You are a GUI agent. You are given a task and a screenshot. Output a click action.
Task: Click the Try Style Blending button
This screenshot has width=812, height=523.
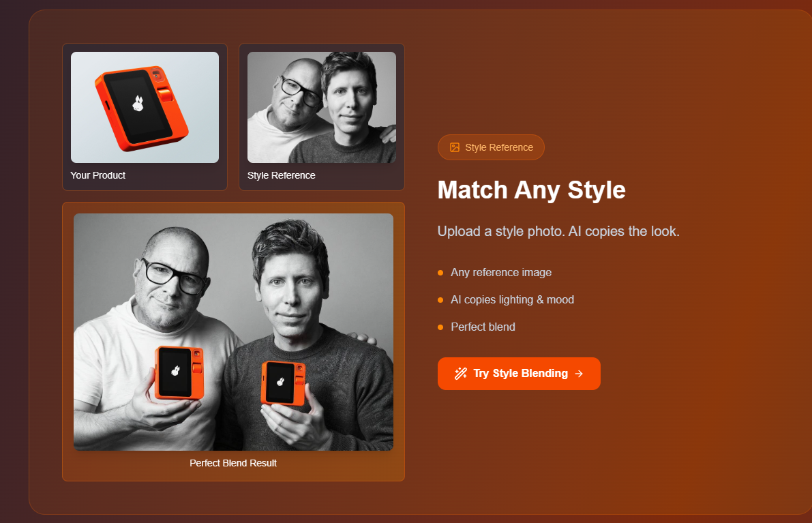pos(519,374)
